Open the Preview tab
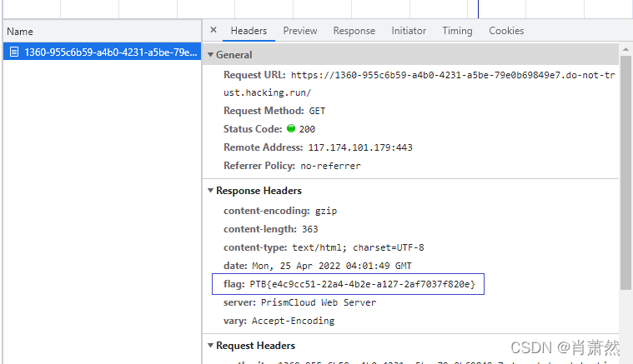 (x=300, y=31)
